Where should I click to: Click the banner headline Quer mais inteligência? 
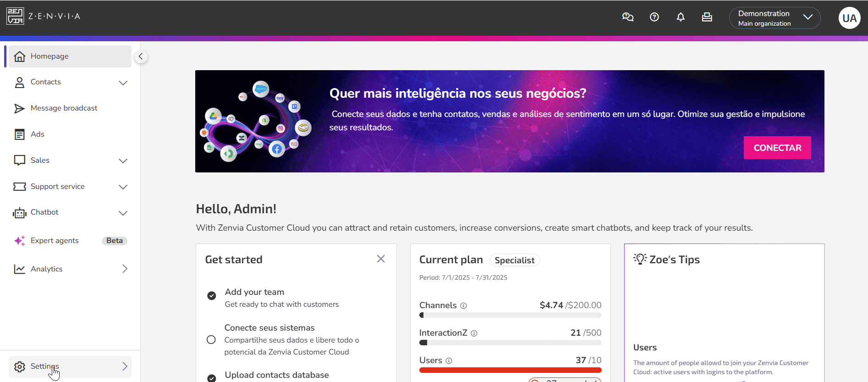point(458,94)
